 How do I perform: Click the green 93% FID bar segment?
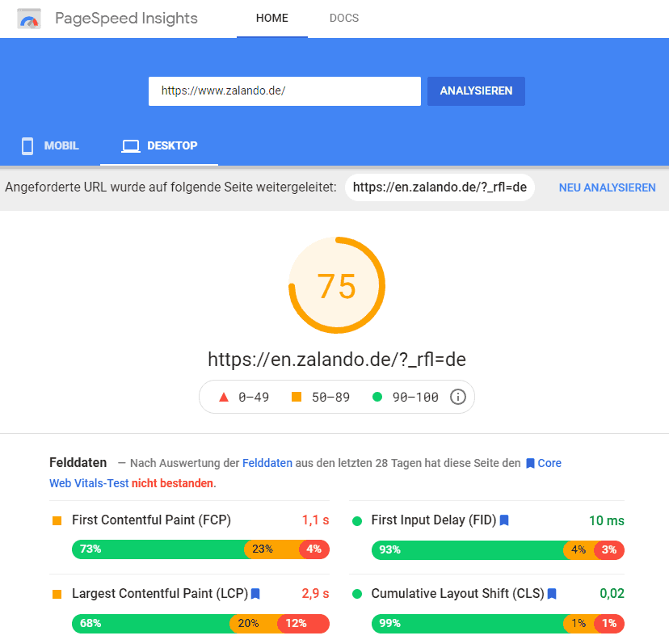click(468, 550)
